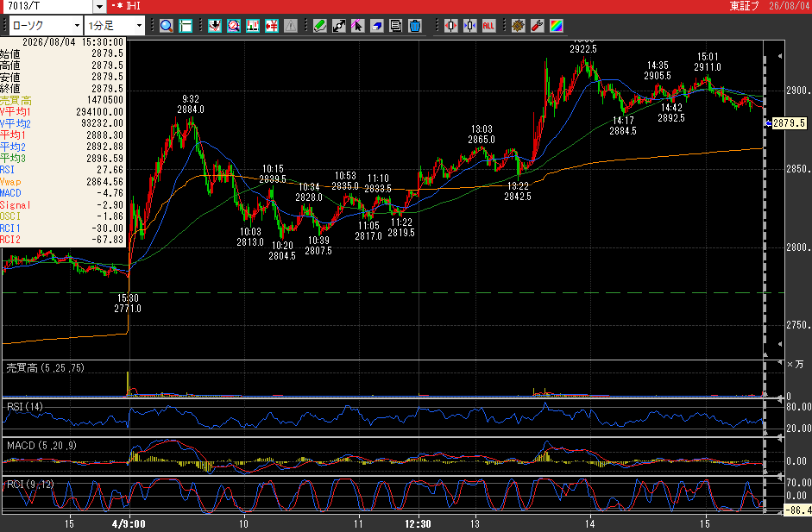Click the copy objects list icon
This screenshot has height=532, width=812.
(x=395, y=25)
